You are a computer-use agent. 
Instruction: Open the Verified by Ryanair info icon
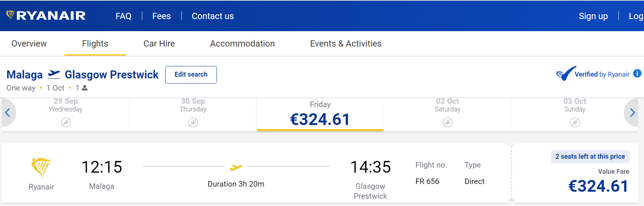click(x=637, y=73)
